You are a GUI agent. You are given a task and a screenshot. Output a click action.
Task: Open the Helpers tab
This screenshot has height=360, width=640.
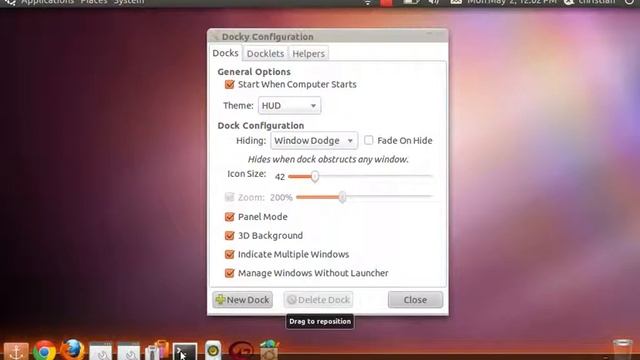click(x=309, y=53)
